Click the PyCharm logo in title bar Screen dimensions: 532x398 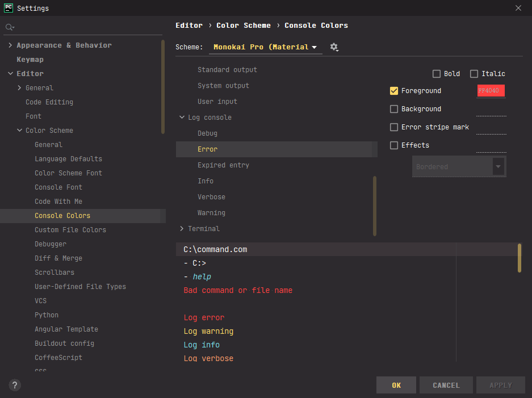9,8
